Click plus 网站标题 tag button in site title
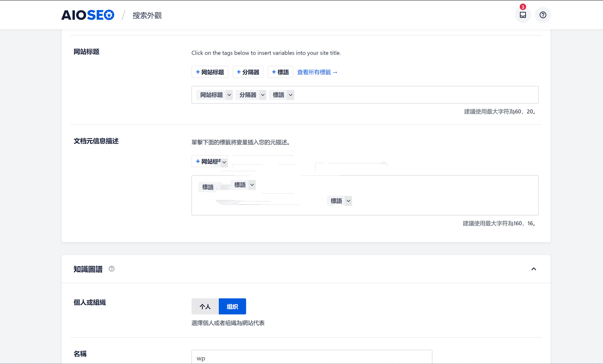Image resolution: width=603 pixels, height=364 pixels. click(x=210, y=72)
